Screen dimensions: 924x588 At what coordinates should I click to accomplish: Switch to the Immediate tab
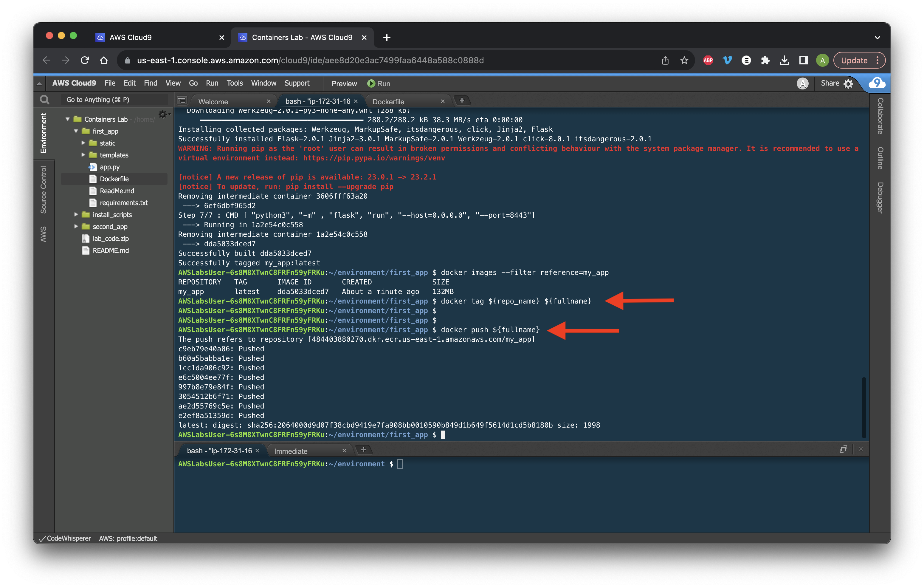click(x=291, y=451)
